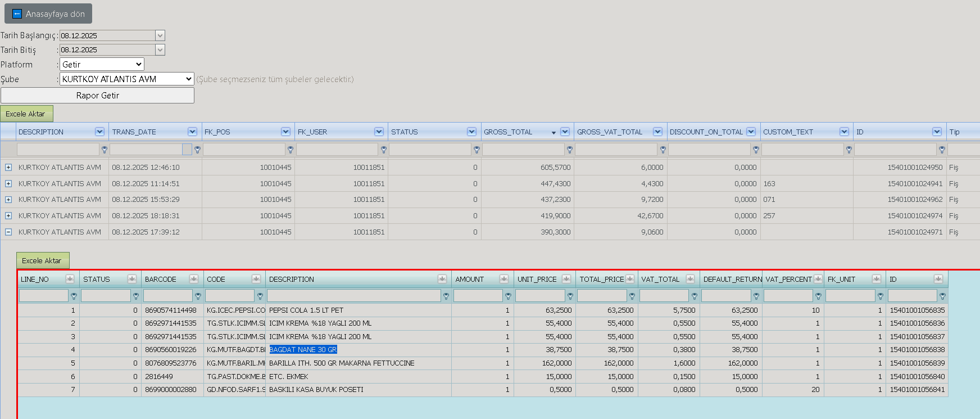Click the filter funnel icon under DESCRIPTION column
Viewport: 980px width, 419px height.
[x=105, y=150]
